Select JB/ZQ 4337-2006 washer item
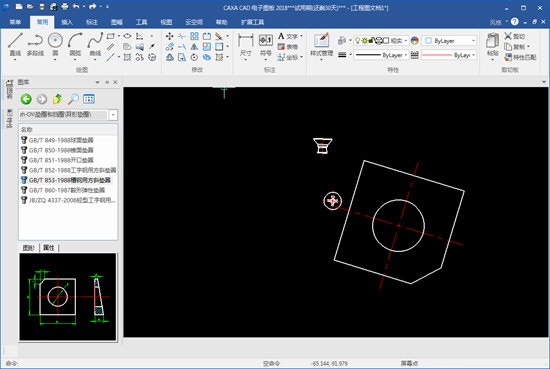The image size is (550, 369). pos(68,200)
